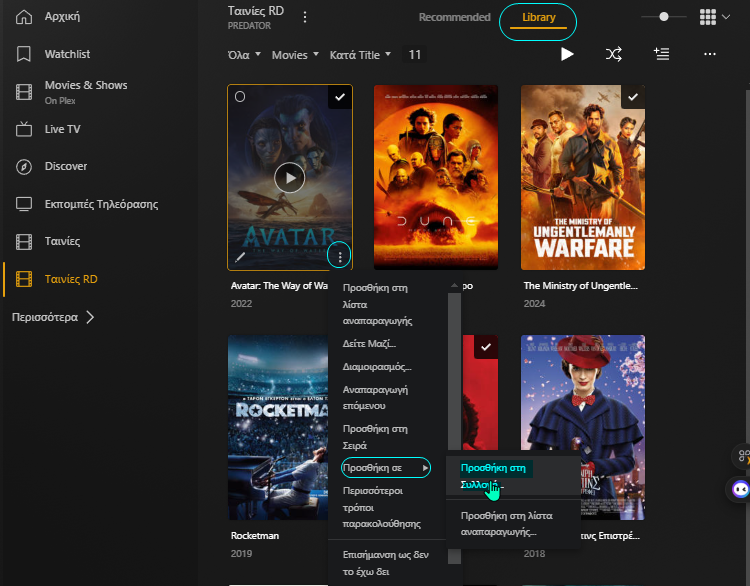Viewport: 750px width, 586px height.
Task: Select Προσθήκη στη λίστα αναπαραγωγής... submenu item
Action: 513,524
